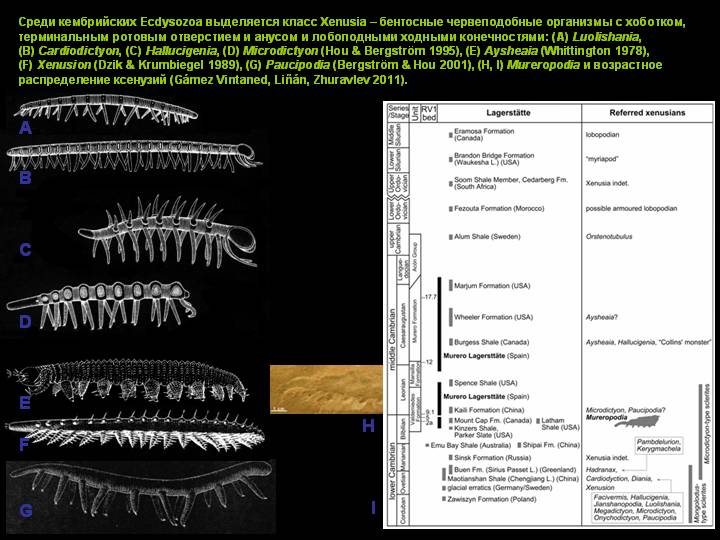The image size is (720, 540).
Task: Click the Hallucigenia figure labeled C
Action: [168, 232]
